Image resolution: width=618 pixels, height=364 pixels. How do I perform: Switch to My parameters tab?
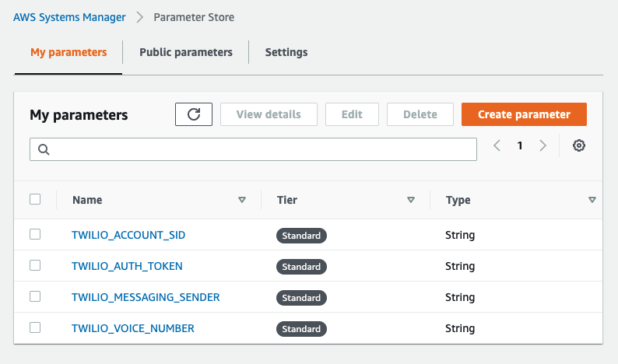coord(68,52)
